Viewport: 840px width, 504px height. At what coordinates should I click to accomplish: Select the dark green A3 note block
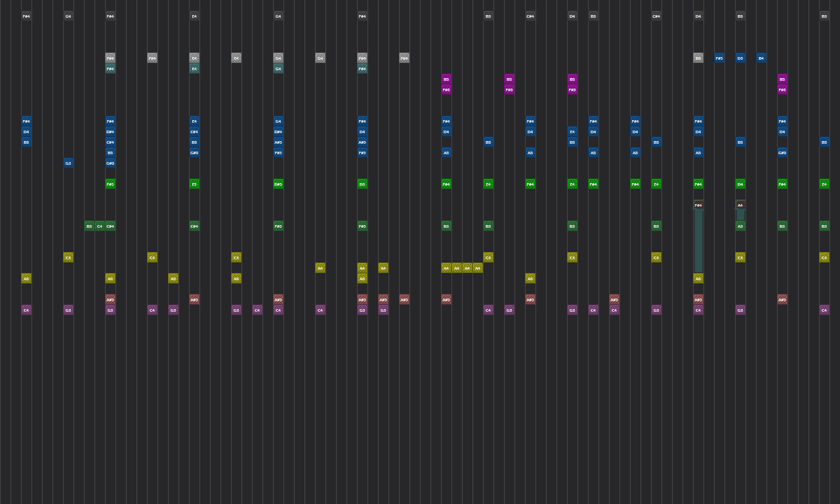point(740,226)
